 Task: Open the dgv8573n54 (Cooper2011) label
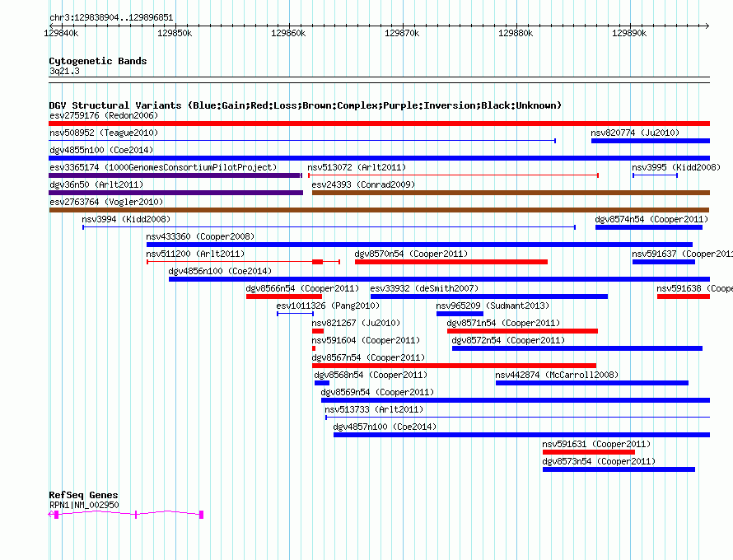coord(599,461)
